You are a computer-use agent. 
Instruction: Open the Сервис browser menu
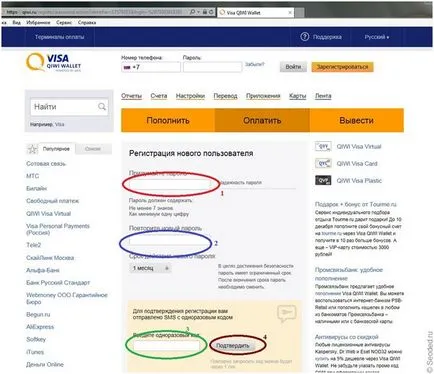(64, 23)
